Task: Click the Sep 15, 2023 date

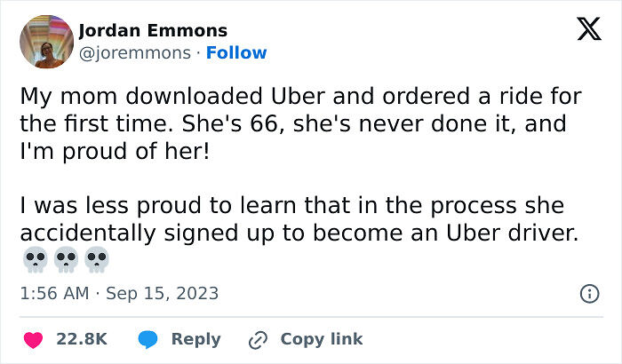Action: [162, 293]
